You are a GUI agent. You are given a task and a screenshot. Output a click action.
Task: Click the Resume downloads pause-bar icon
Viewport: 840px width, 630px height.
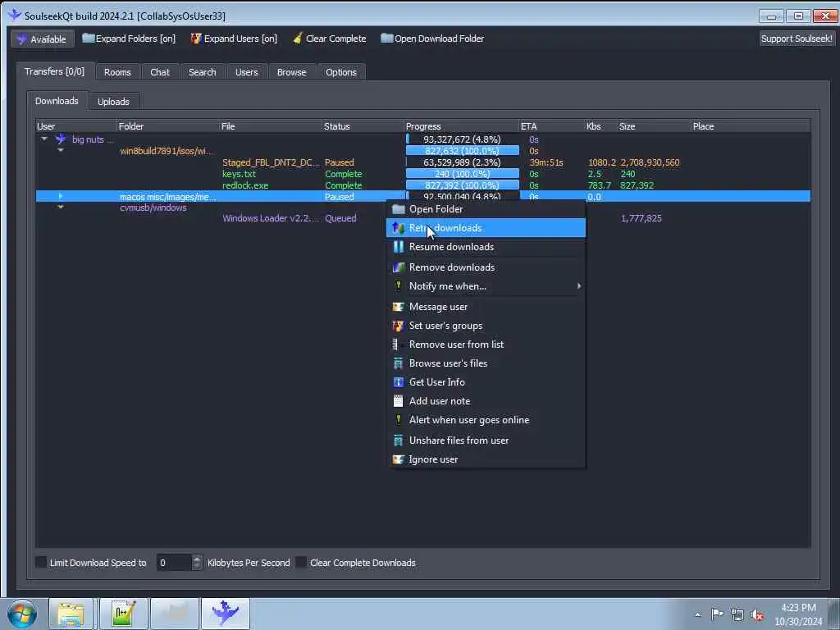pyautogui.click(x=398, y=246)
